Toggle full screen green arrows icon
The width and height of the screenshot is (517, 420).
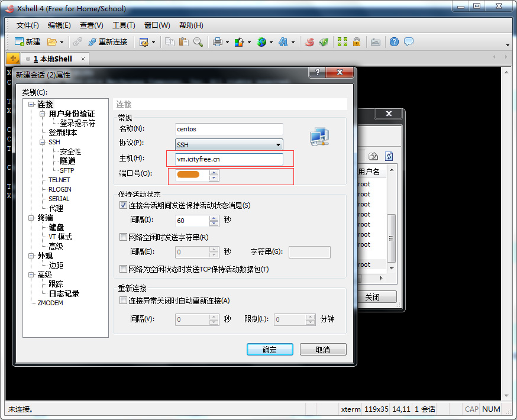click(342, 42)
